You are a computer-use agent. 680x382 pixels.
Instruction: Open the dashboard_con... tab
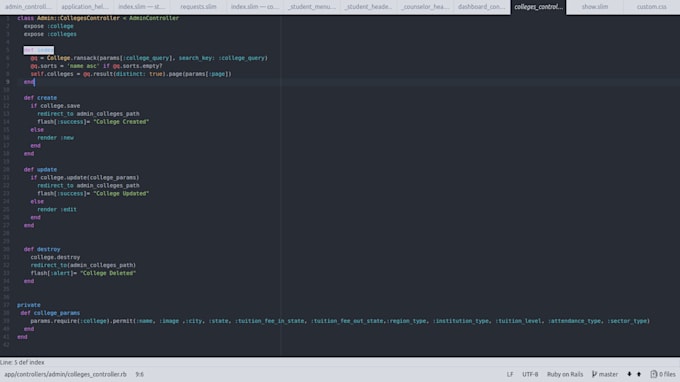(482, 7)
